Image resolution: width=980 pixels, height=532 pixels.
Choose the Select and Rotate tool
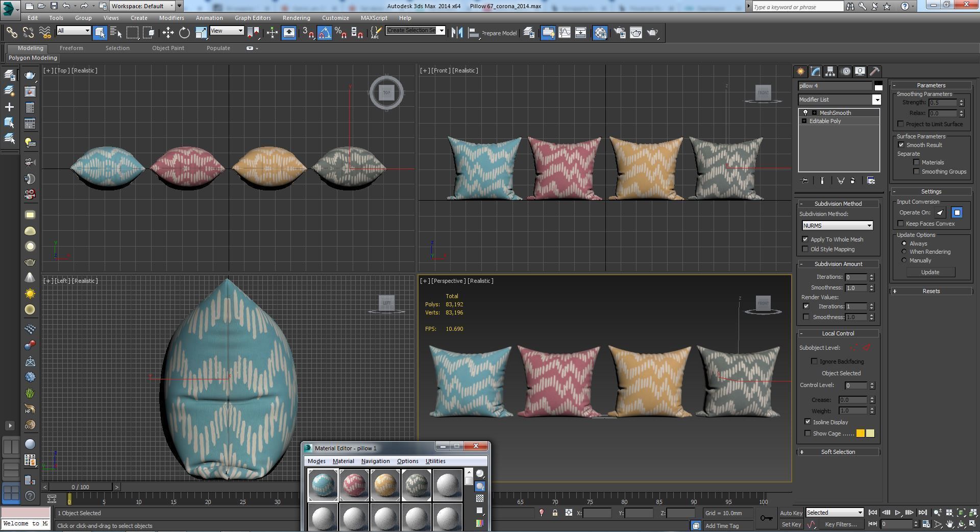[x=184, y=33]
